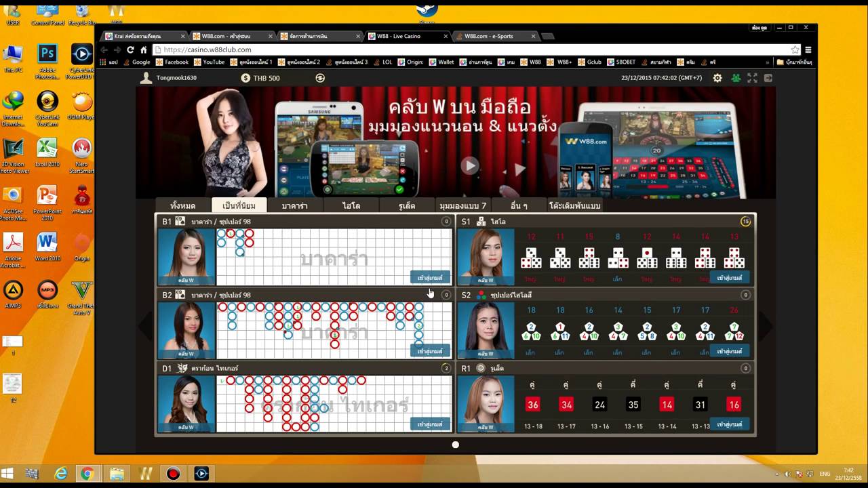Open the Word 2010 desktop icon
This screenshot has width=868, height=488.
[x=47, y=246]
